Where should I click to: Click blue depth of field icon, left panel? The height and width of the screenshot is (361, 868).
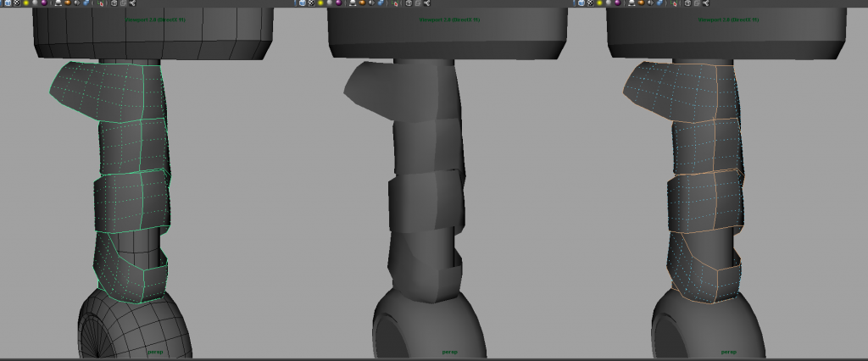click(x=86, y=3)
